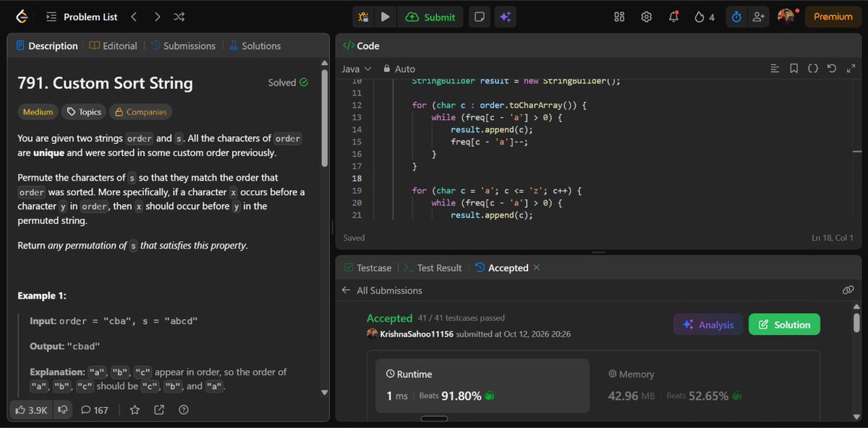Switch to the Solutions tab
This screenshot has height=428, width=868.
tap(255, 46)
